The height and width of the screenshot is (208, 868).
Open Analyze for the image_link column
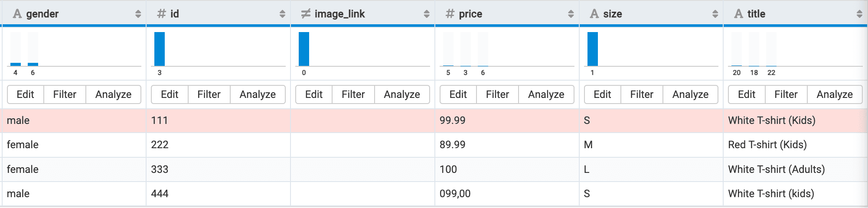(x=402, y=94)
